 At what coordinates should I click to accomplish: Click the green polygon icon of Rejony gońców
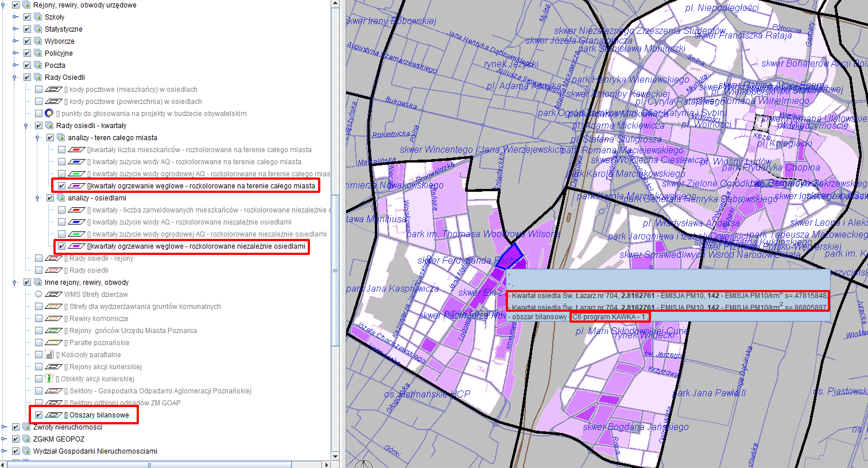pyautogui.click(x=53, y=331)
